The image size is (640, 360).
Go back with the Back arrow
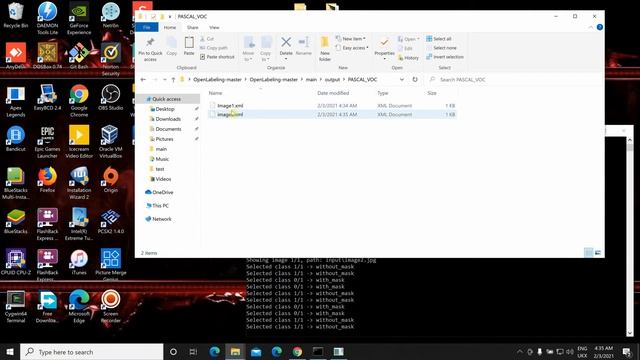pyautogui.click(x=143, y=80)
